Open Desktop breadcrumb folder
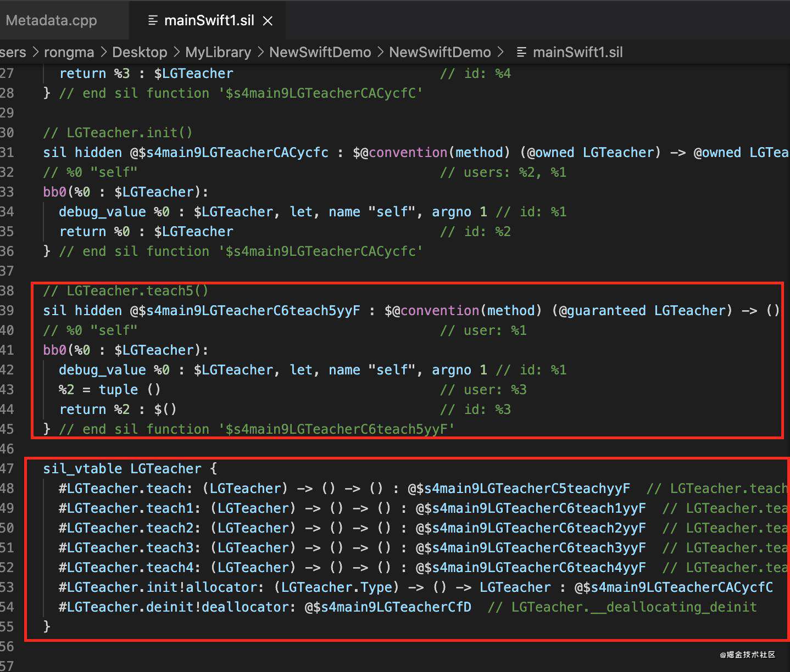 click(140, 52)
